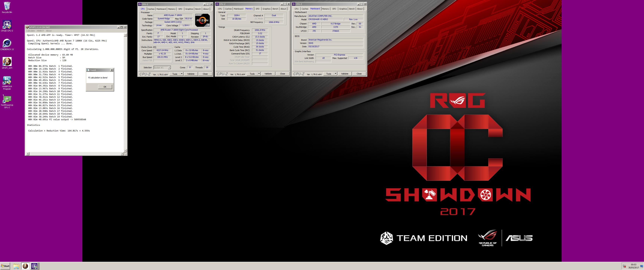This screenshot has height=270, width=644.
Task: Click title bar icon of Mainboard CPU-Z window
Action: (294, 4)
